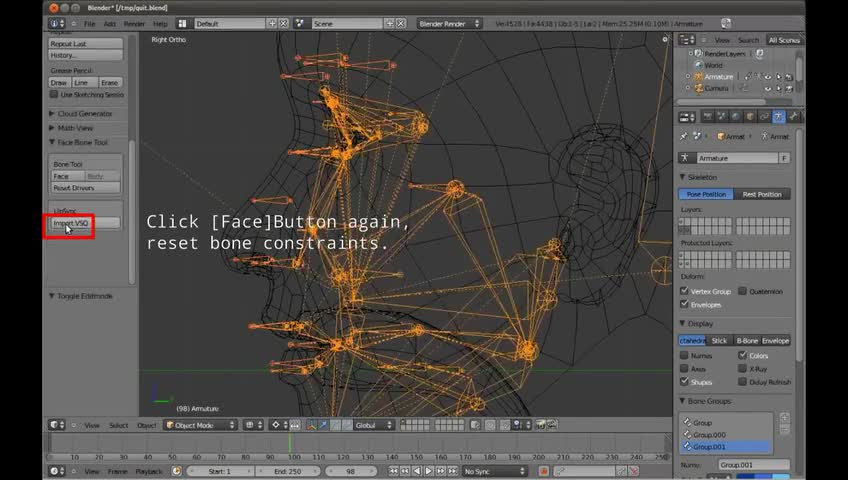This screenshot has width=848, height=480.
Task: Open the Select menu in viewport header
Action: click(x=118, y=425)
